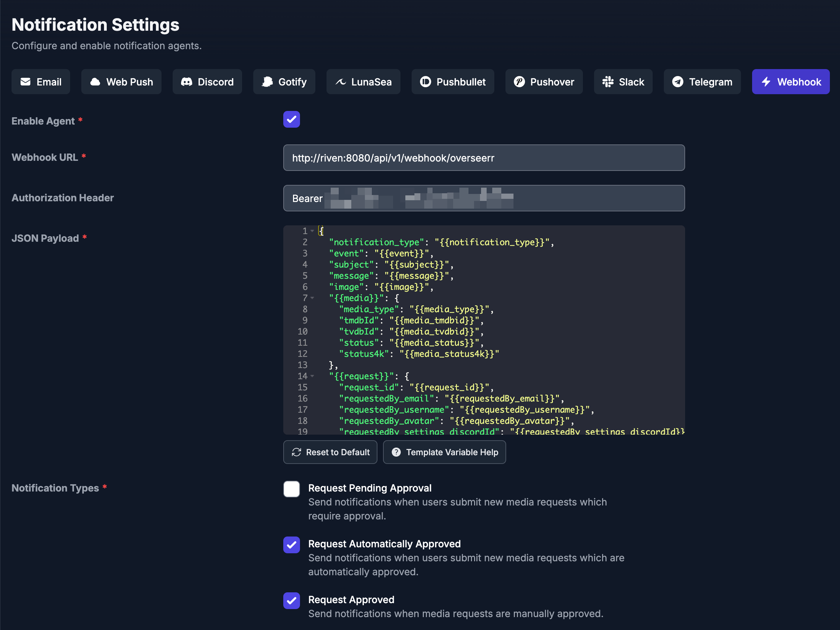
Task: Click the Pushover logo icon
Action: click(519, 82)
